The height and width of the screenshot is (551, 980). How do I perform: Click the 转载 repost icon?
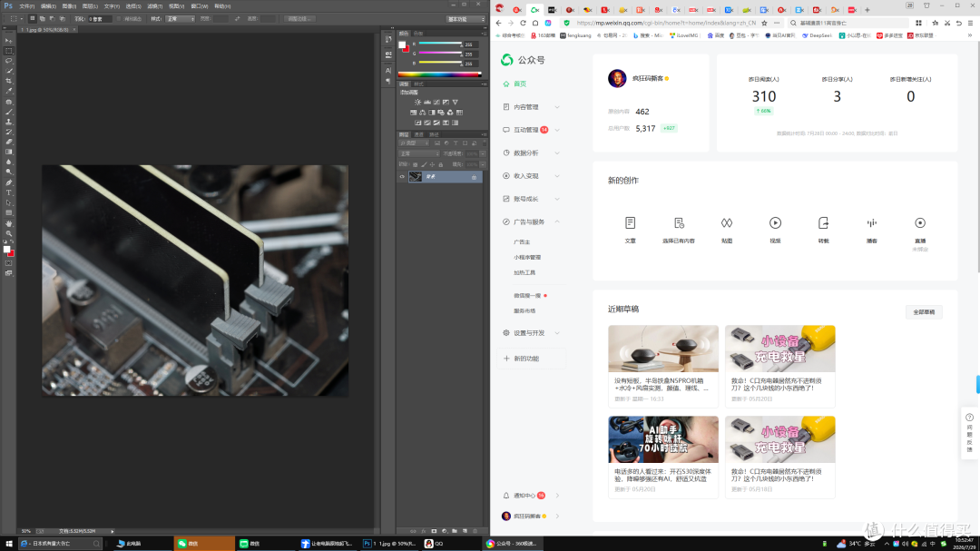823,222
